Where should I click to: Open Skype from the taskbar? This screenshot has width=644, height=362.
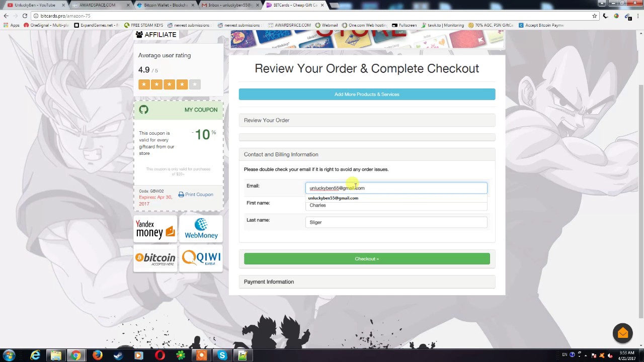click(x=222, y=355)
